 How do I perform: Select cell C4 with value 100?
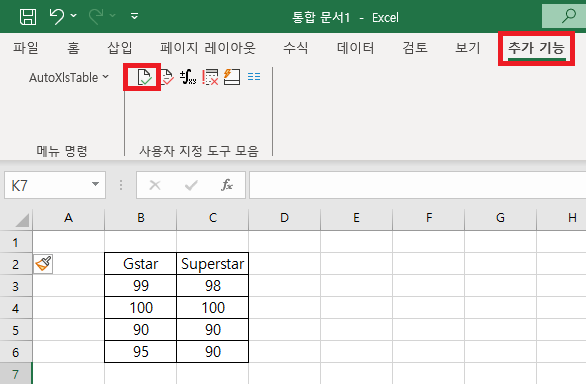click(x=213, y=308)
